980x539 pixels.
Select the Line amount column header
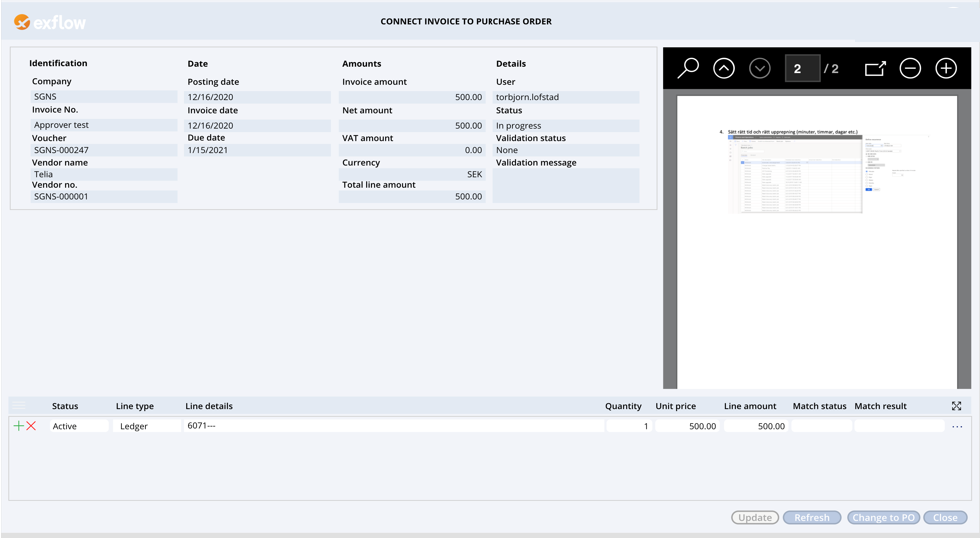coord(750,406)
